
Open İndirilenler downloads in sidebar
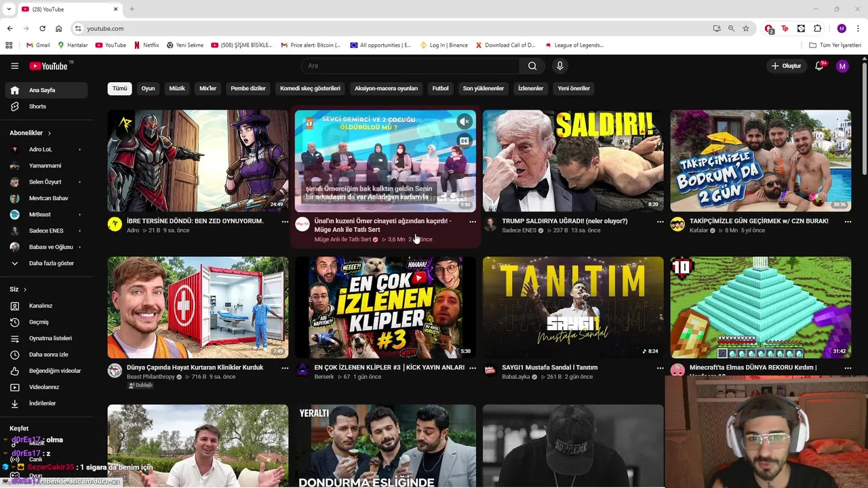click(x=46, y=403)
